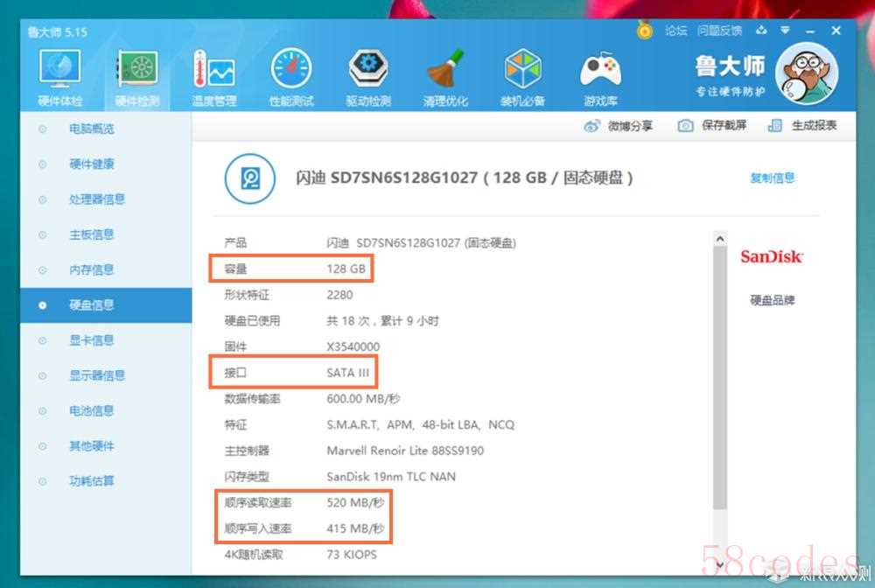Open the 硬件体检 hardware checkup section

tap(59, 76)
